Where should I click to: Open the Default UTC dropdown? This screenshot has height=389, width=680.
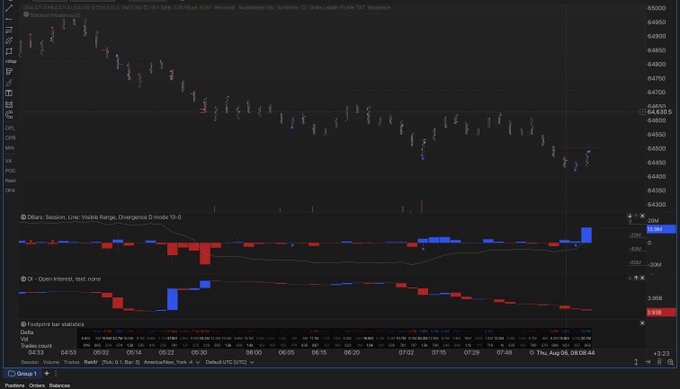[x=229, y=362]
